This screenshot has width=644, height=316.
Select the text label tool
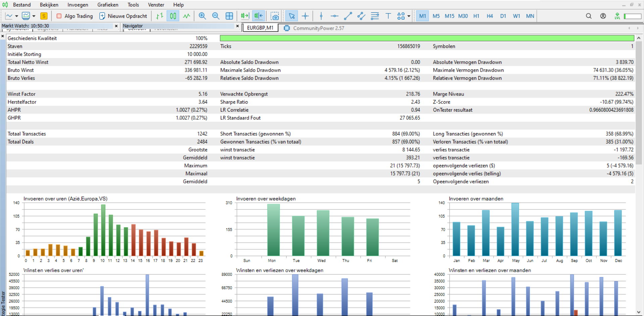click(388, 16)
